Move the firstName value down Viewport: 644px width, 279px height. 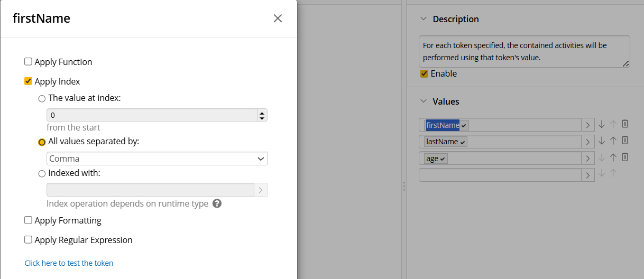pos(602,124)
